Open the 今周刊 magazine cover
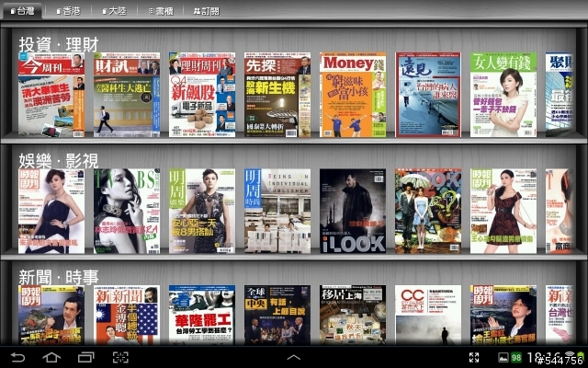This screenshot has width=588, height=368. click(x=51, y=95)
